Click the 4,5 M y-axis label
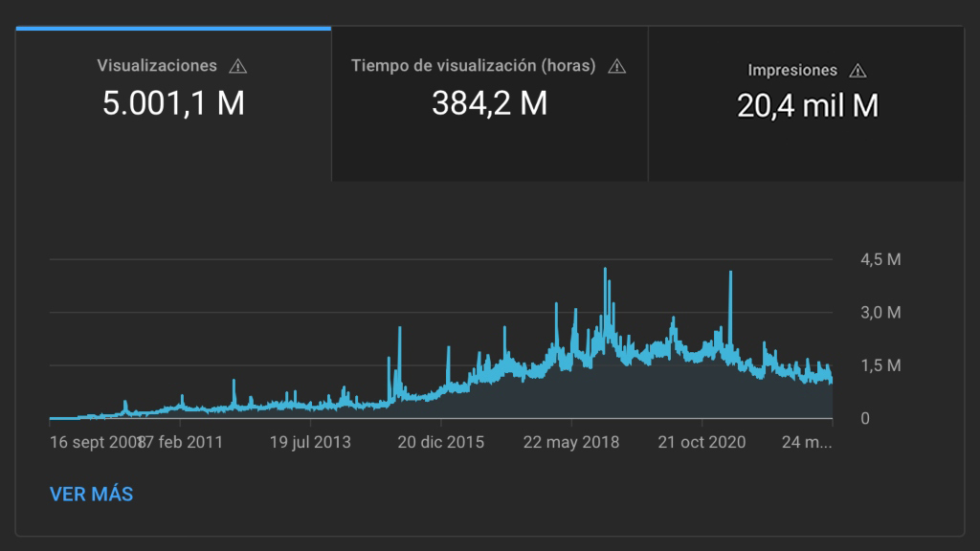Screen dimensions: 980x551 click(881, 259)
